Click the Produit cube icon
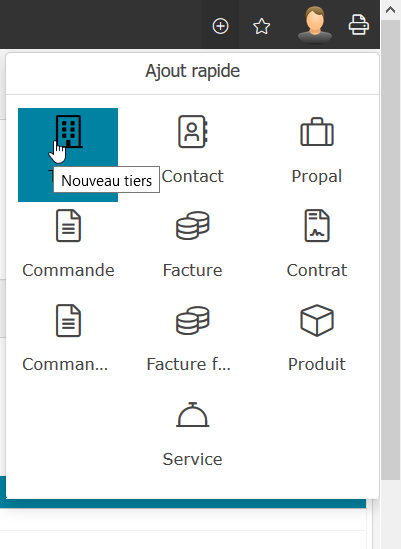The image size is (401, 549). (x=317, y=320)
